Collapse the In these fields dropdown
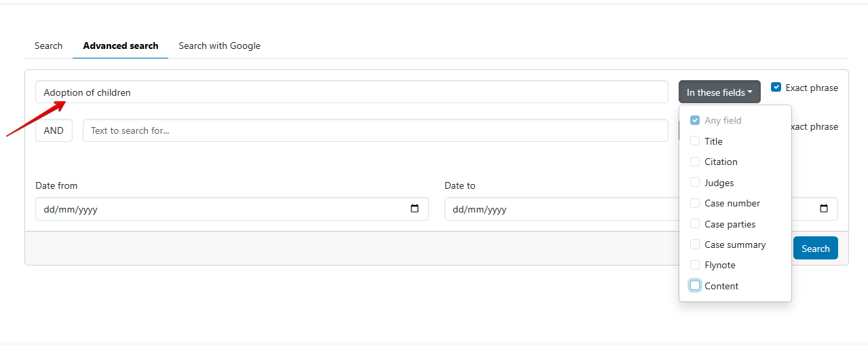The image size is (868, 345). pyautogui.click(x=719, y=92)
